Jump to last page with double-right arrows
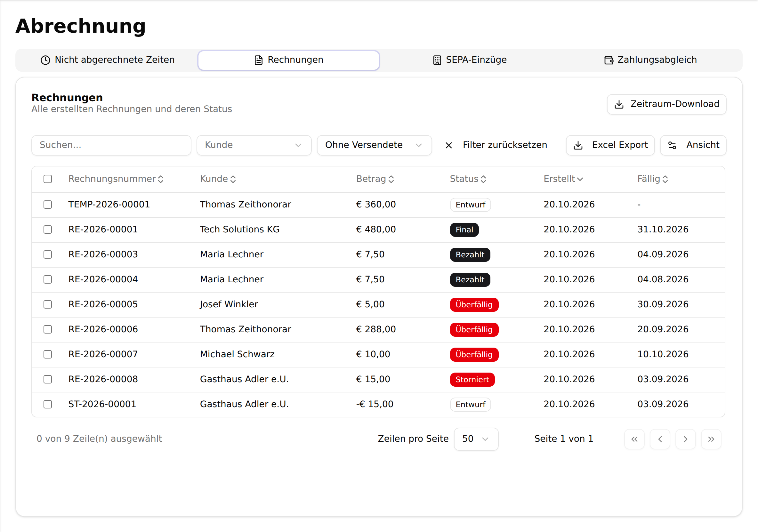 [711, 439]
